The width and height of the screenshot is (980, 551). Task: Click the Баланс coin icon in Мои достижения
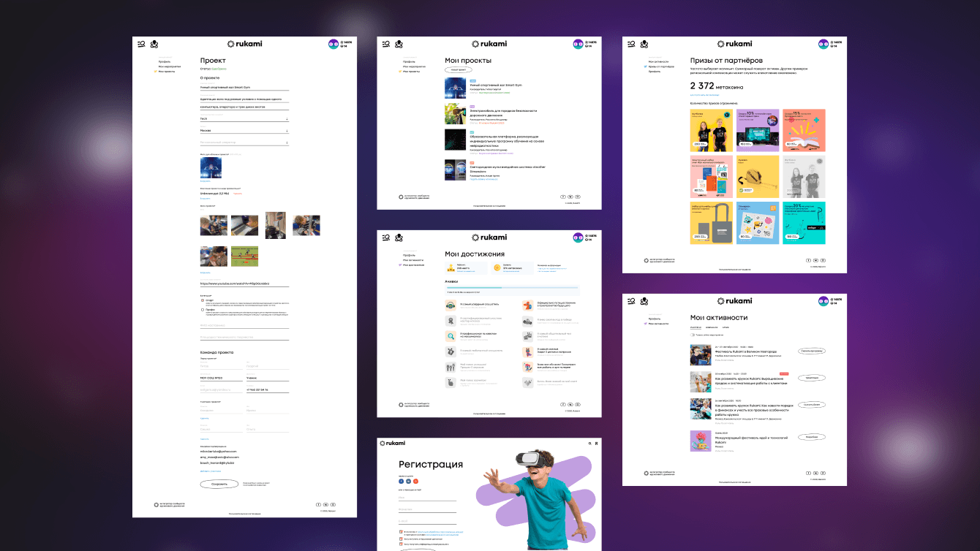point(497,268)
